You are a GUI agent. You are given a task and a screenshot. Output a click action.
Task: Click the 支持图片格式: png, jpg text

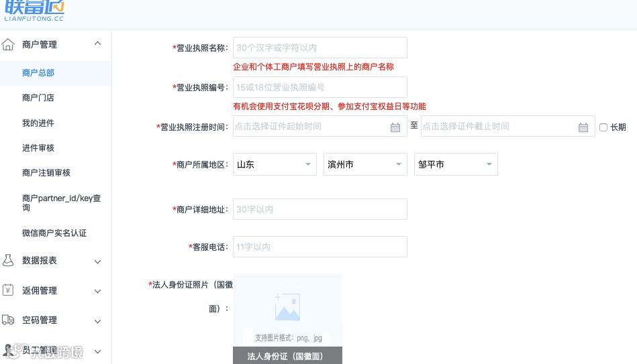(289, 338)
